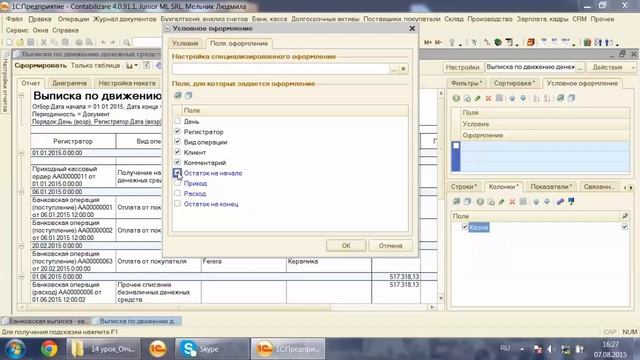Toggle the Клиент field checkbox
The image size is (640, 360).
click(x=178, y=152)
